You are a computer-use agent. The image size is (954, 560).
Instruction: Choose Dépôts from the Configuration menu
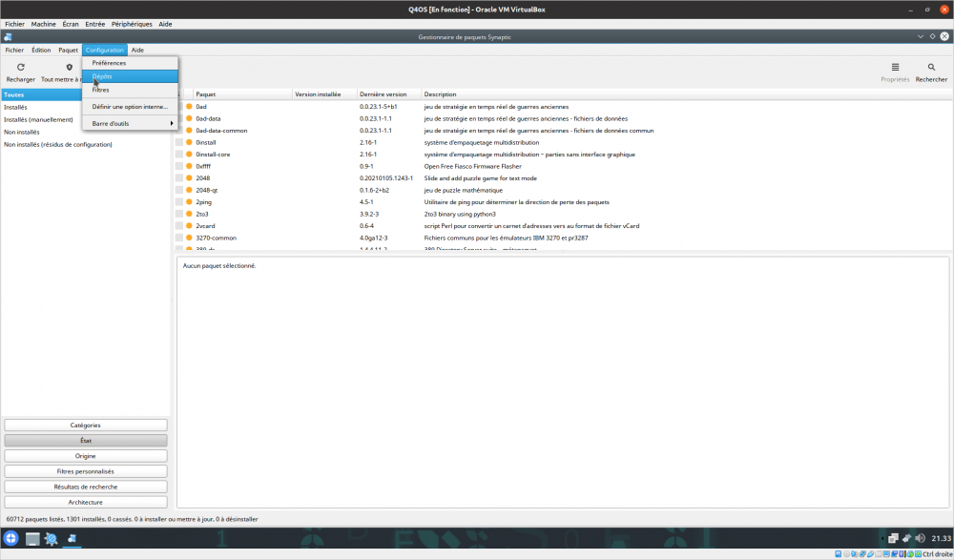(102, 76)
